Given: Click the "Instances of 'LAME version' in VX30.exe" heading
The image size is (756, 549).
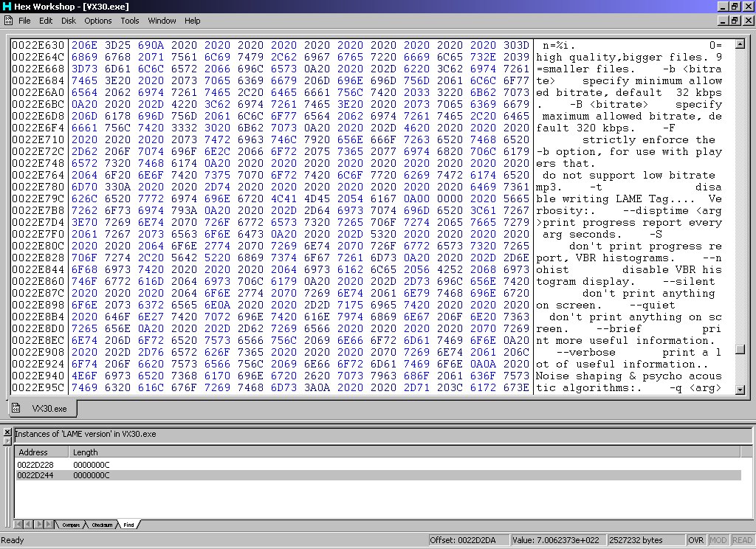Looking at the screenshot, I should [x=86, y=434].
